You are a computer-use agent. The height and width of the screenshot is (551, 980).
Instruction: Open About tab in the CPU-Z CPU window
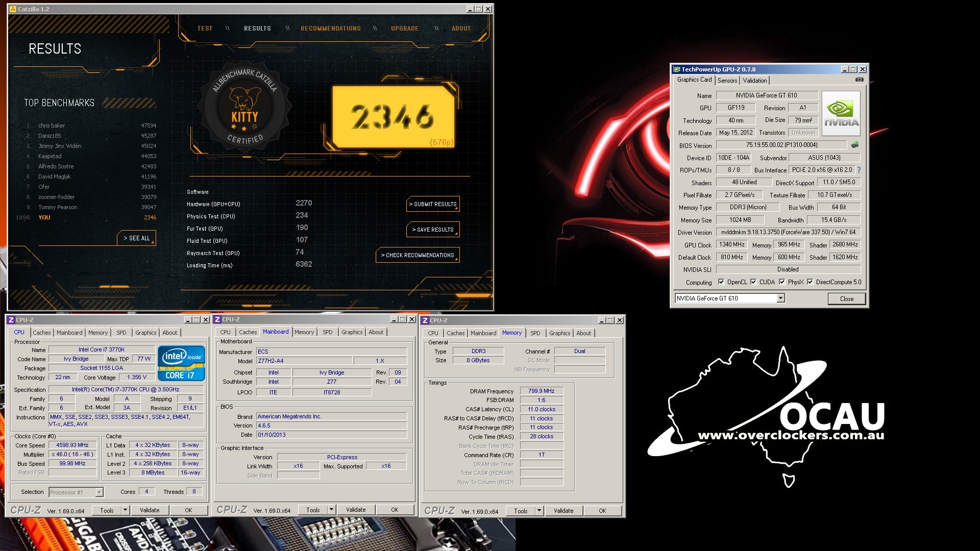tap(170, 333)
